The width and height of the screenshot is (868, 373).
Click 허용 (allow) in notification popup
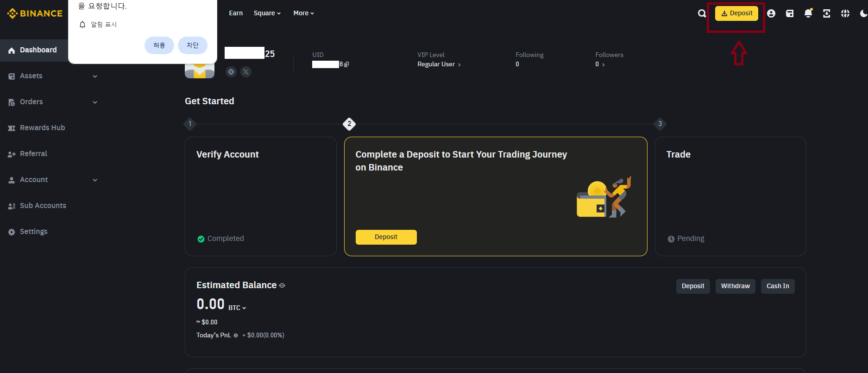click(x=159, y=45)
